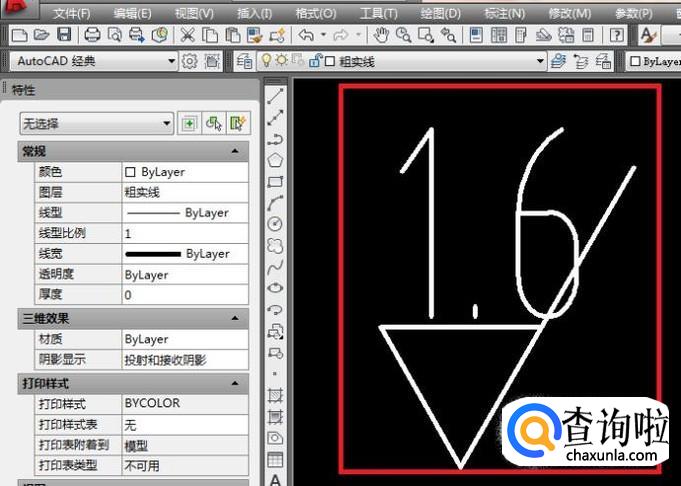
Task: Click the Print (plot) icon
Action: coord(92,35)
